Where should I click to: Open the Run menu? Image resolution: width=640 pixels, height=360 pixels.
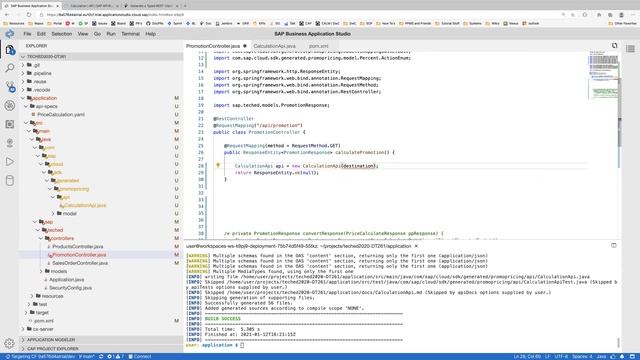coord(111,34)
